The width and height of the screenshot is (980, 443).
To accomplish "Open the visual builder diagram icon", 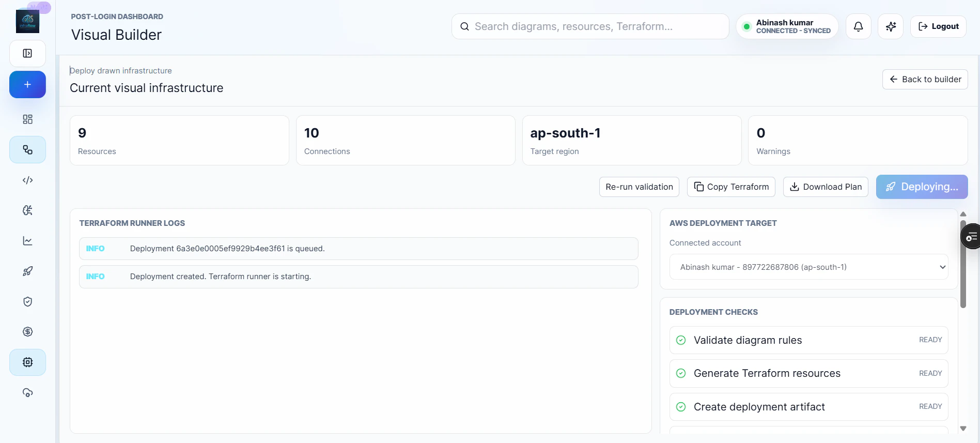I will pos(27,150).
